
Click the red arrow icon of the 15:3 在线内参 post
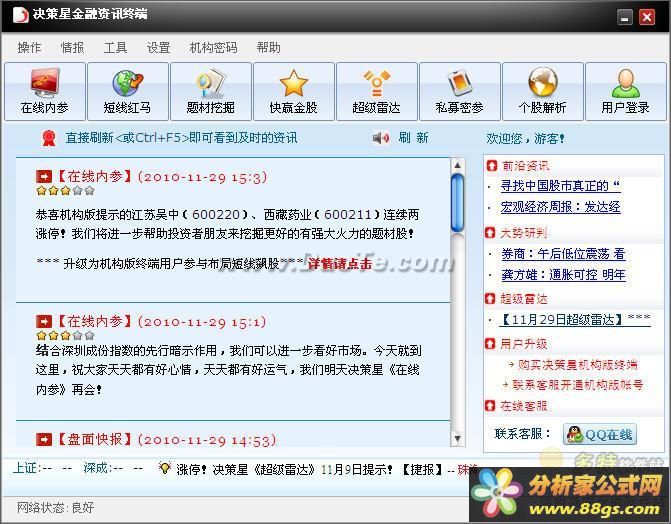tap(44, 176)
